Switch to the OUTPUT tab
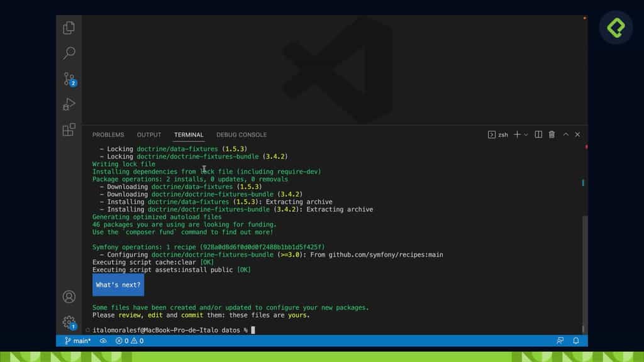This screenshot has height=362, width=644. click(149, 134)
